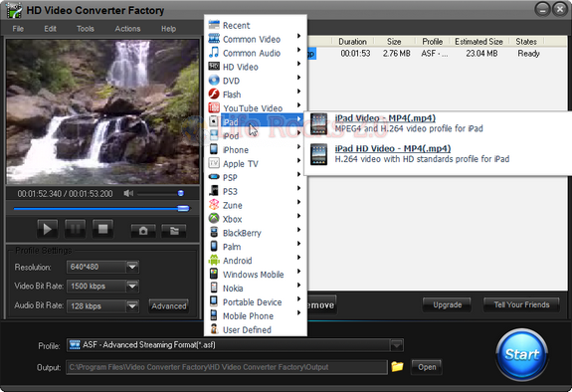
Task: Choose iPad Video - MP4(.mp4) profile
Action: click(x=385, y=118)
